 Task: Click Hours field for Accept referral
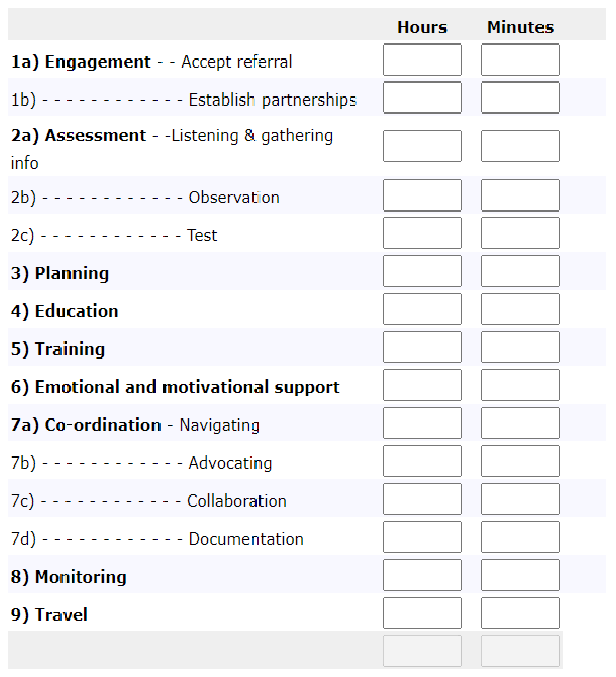tap(422, 60)
